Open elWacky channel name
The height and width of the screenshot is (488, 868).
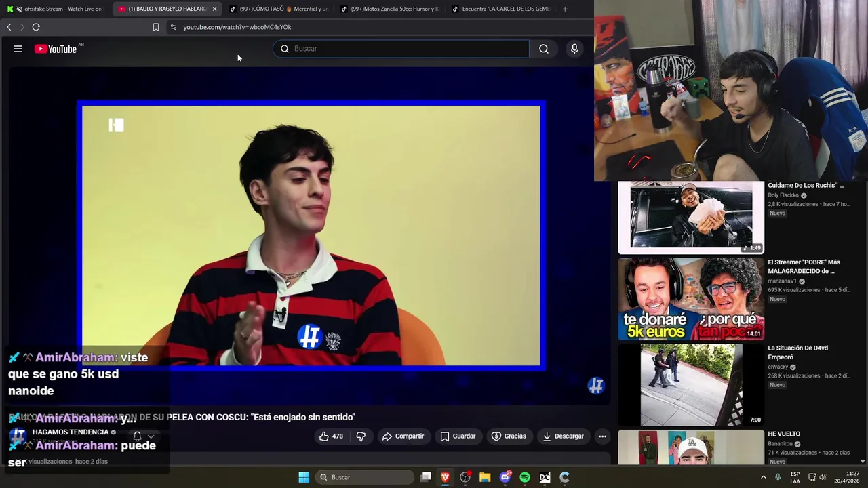(778, 367)
